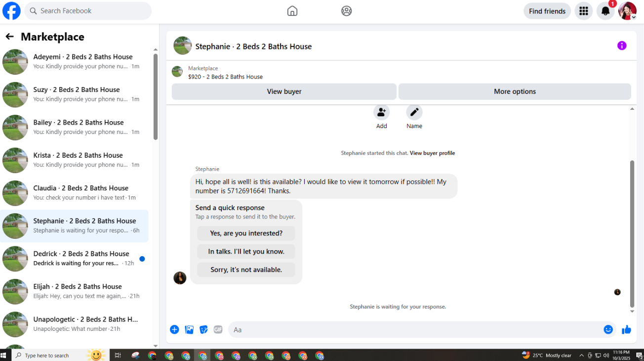Screen dimensions: 644x361
Task: Open the View buyer profile link
Action: [x=432, y=153]
